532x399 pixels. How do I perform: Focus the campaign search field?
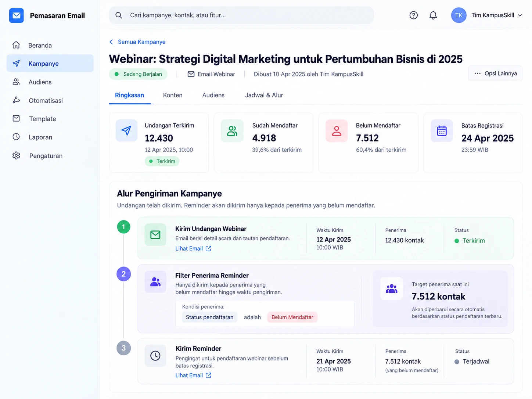(x=241, y=15)
